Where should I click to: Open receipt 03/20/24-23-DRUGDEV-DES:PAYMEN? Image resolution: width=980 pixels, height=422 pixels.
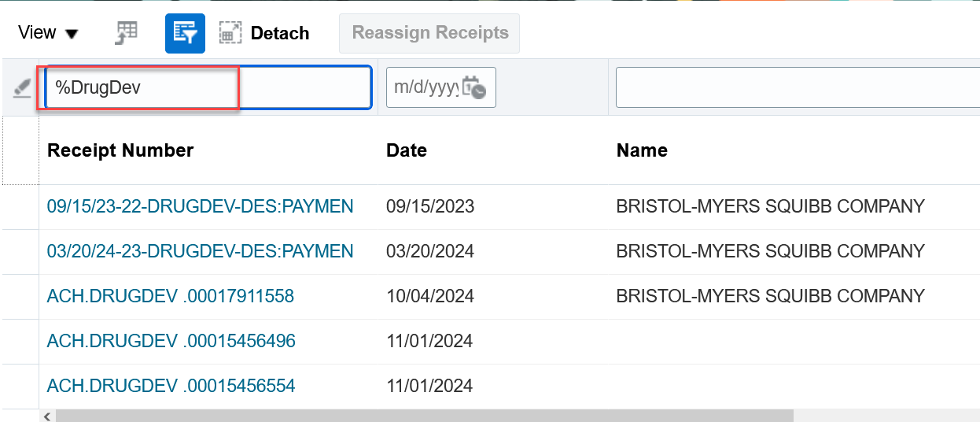click(200, 251)
